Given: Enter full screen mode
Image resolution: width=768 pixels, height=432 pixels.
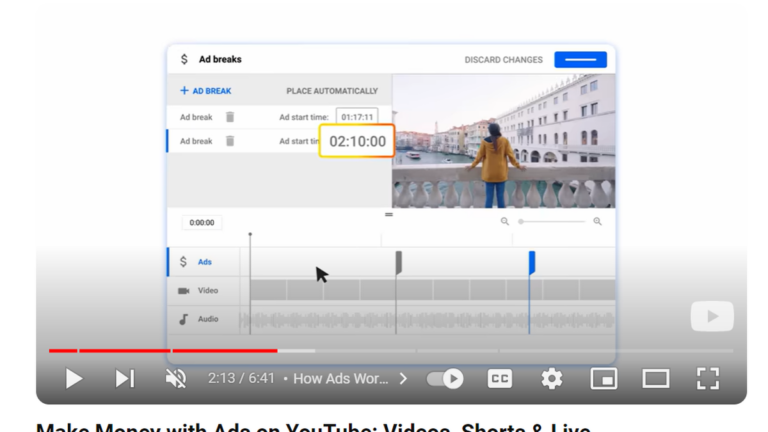Looking at the screenshot, I should point(708,378).
